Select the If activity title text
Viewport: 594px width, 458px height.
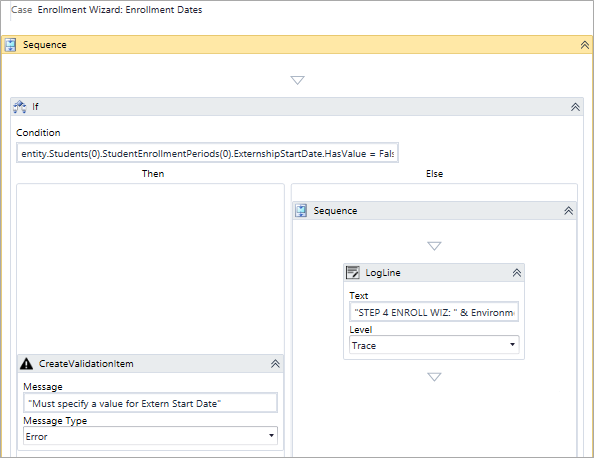click(35, 107)
